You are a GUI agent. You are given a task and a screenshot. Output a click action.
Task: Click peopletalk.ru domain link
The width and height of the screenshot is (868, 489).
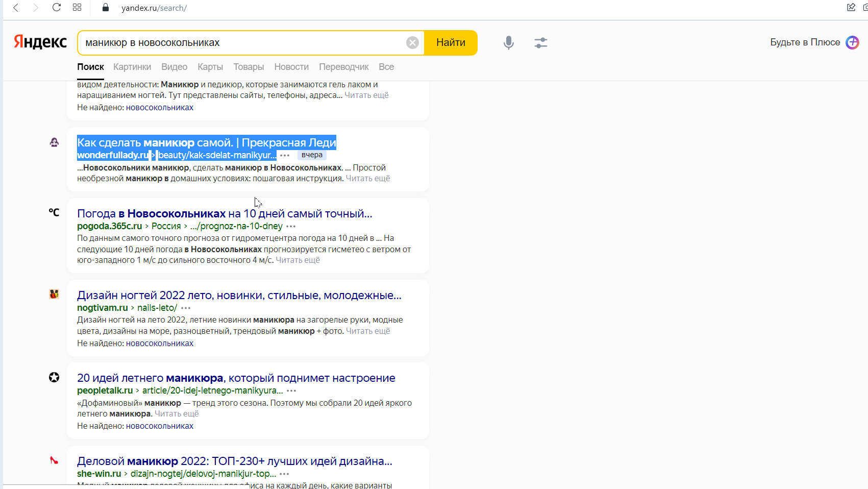pos(105,390)
